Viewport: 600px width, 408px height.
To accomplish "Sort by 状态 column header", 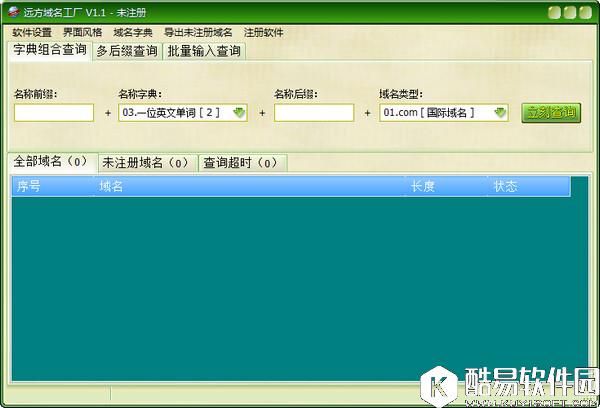I will tap(529, 186).
